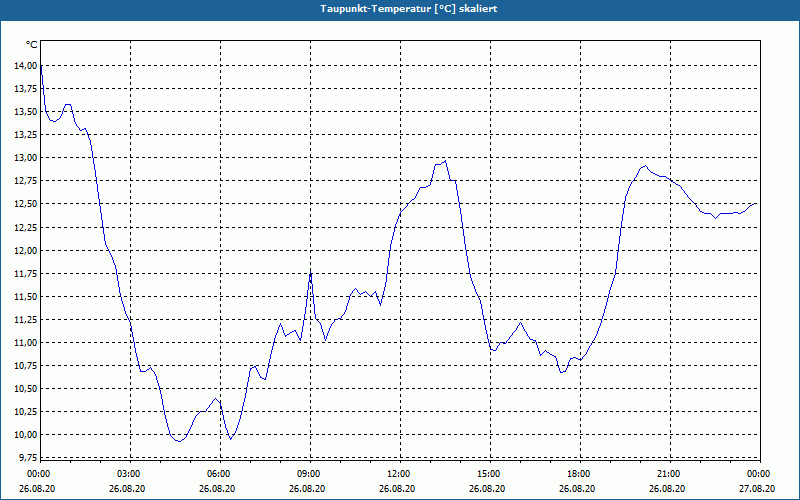The image size is (800, 500).
Task: Select the 27.08.20 date label
Action: coord(757,489)
